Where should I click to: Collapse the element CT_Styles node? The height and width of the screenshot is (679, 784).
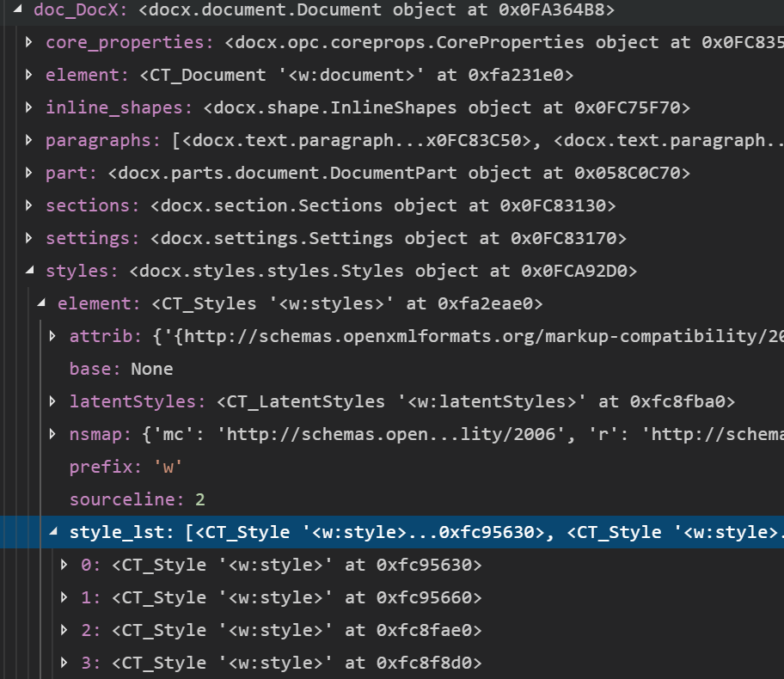tap(41, 303)
